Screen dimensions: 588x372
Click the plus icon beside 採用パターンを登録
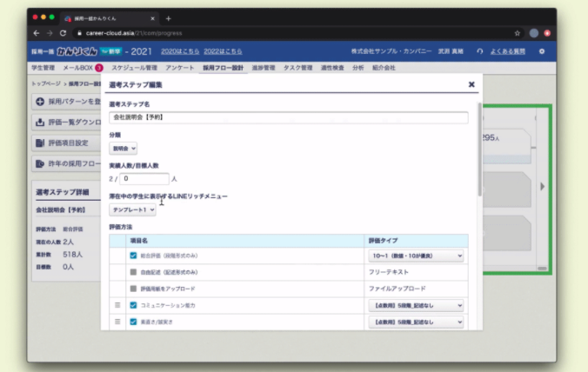[x=40, y=102]
